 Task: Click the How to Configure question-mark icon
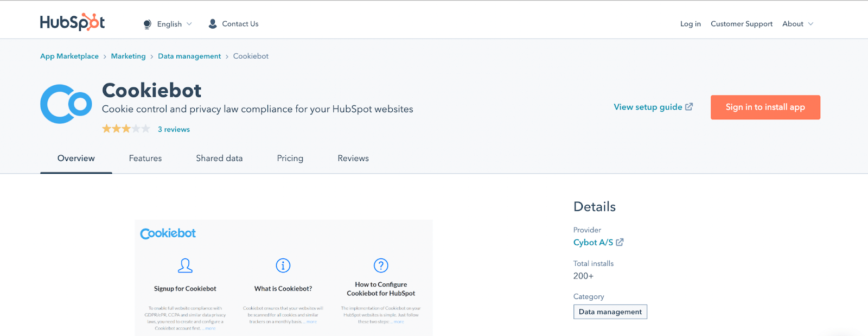pyautogui.click(x=381, y=265)
